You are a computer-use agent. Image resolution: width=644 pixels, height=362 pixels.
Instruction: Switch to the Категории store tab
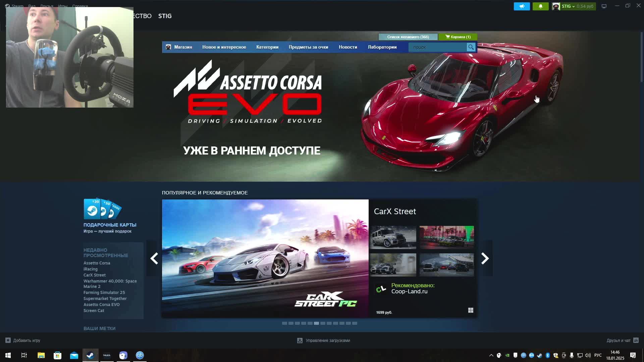267,47
